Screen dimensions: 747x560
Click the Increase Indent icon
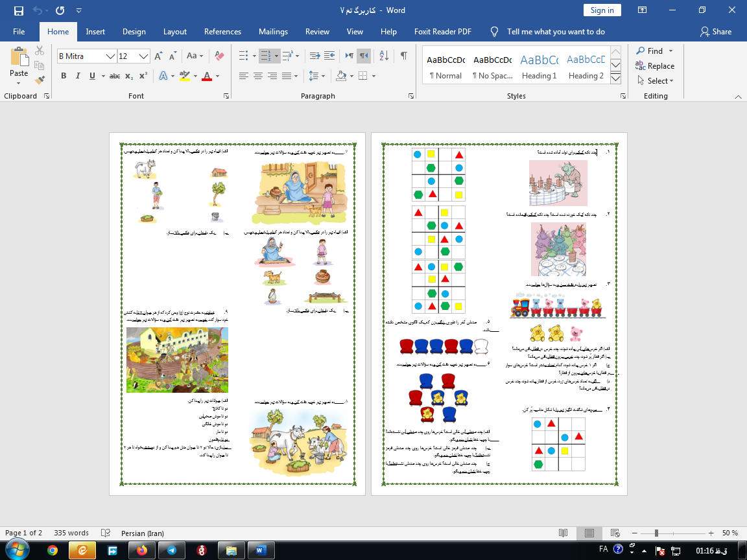point(330,56)
